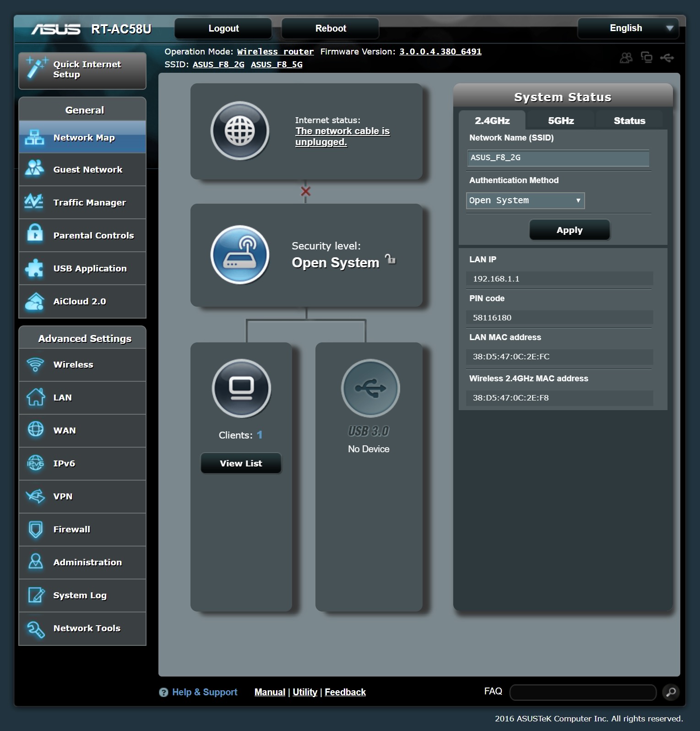Switch to the 5GHz tab
Screen dimensions: 700x731
coord(561,120)
